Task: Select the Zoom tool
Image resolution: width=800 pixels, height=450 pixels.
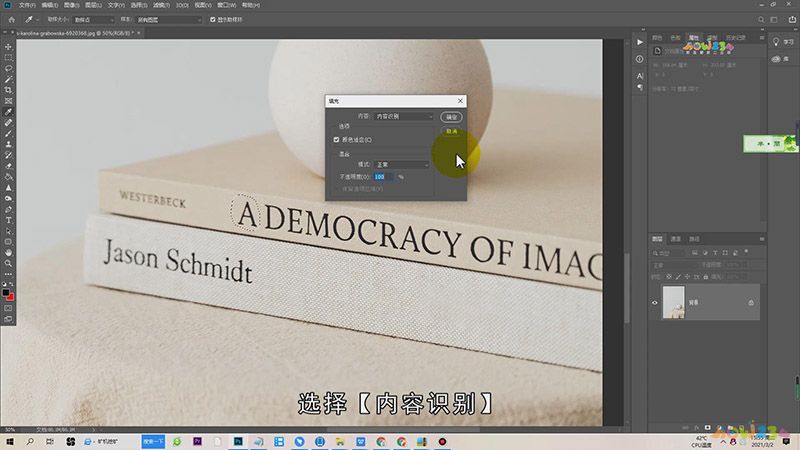Action: click(x=8, y=263)
